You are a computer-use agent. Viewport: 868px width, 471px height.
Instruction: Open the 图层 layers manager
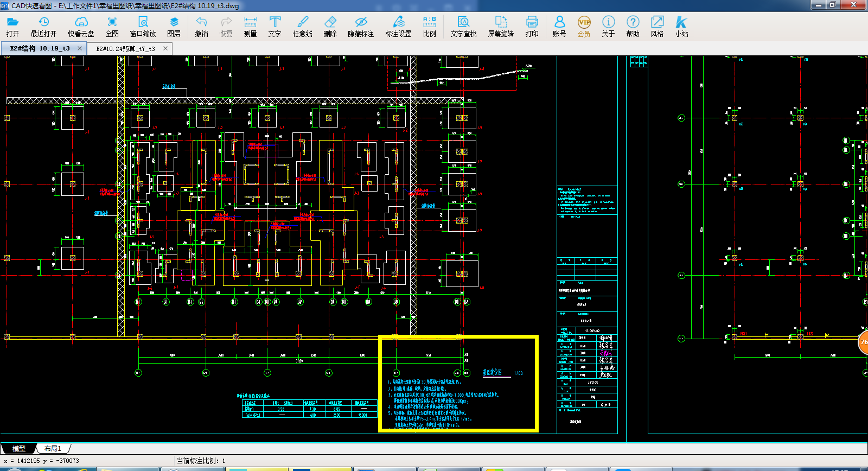coord(174,26)
